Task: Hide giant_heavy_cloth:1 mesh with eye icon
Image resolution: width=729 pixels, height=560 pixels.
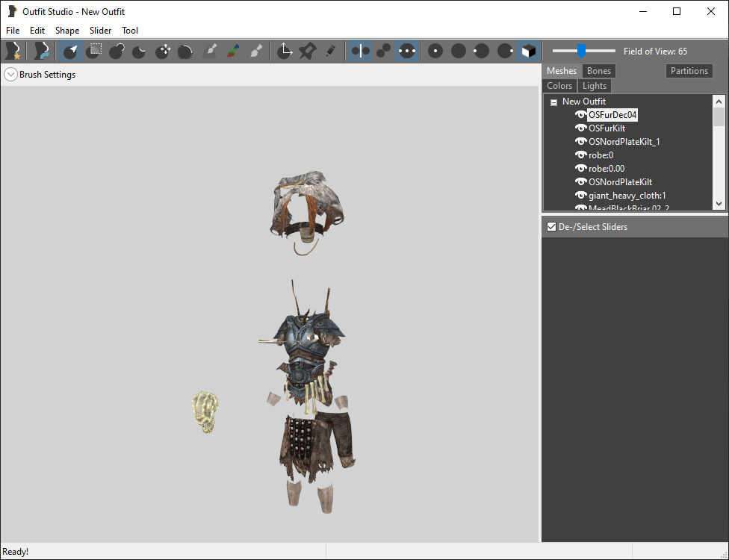Action: click(580, 195)
